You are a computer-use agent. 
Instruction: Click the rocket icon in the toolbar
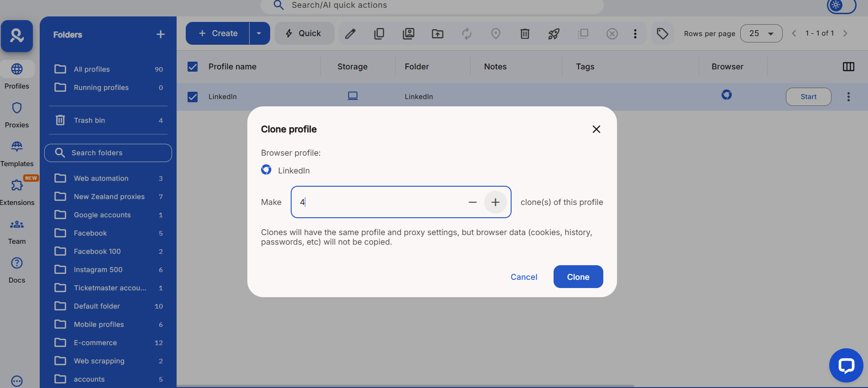[554, 34]
